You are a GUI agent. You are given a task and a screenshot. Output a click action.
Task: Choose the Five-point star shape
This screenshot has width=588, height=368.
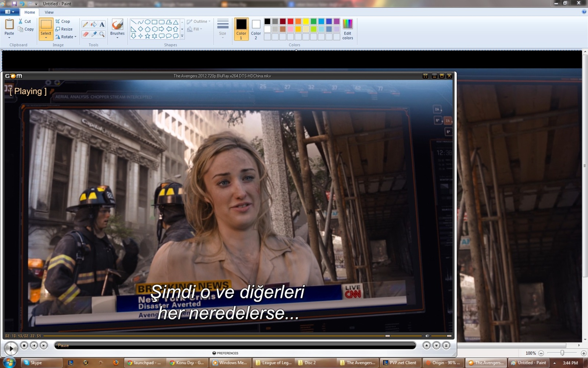pyautogui.click(x=147, y=36)
